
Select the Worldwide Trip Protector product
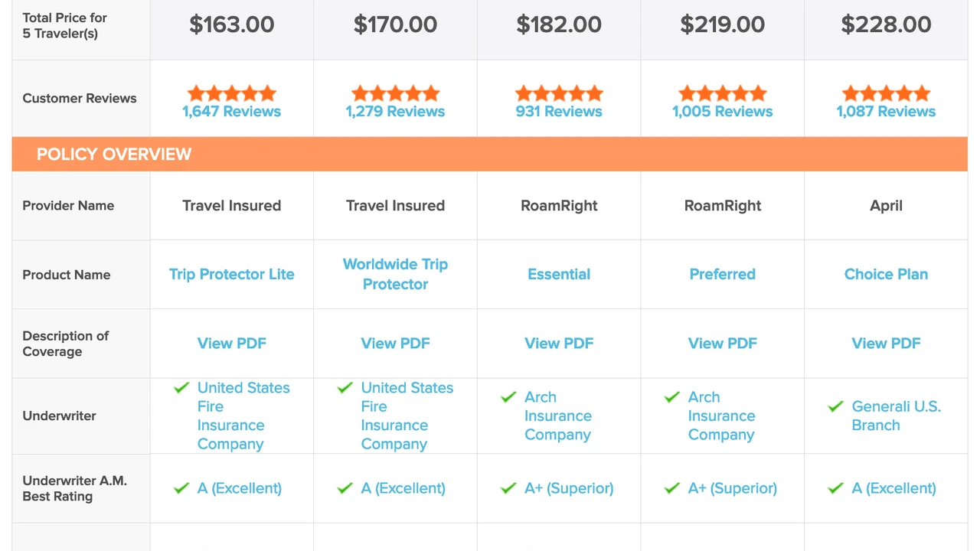click(x=395, y=274)
